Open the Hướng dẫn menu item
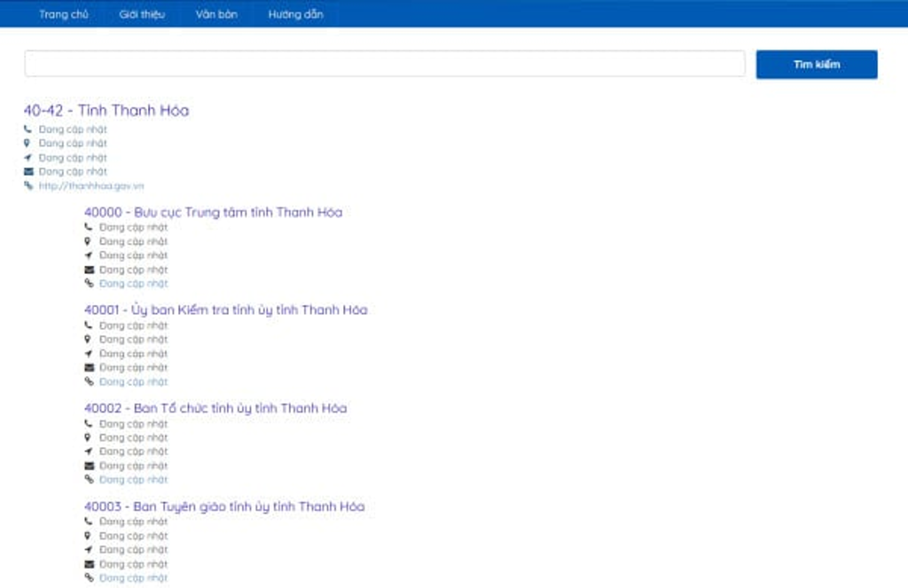Viewport: 908px width, 588px height. 295,14
